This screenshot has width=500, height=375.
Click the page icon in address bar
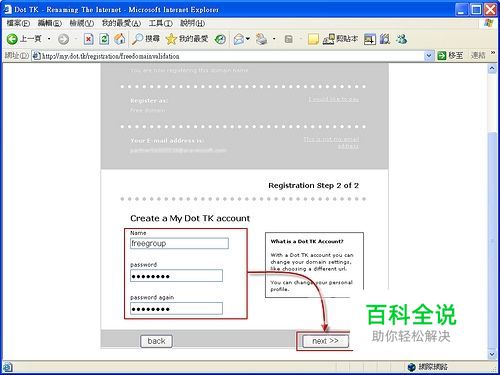pyautogui.click(x=36, y=56)
